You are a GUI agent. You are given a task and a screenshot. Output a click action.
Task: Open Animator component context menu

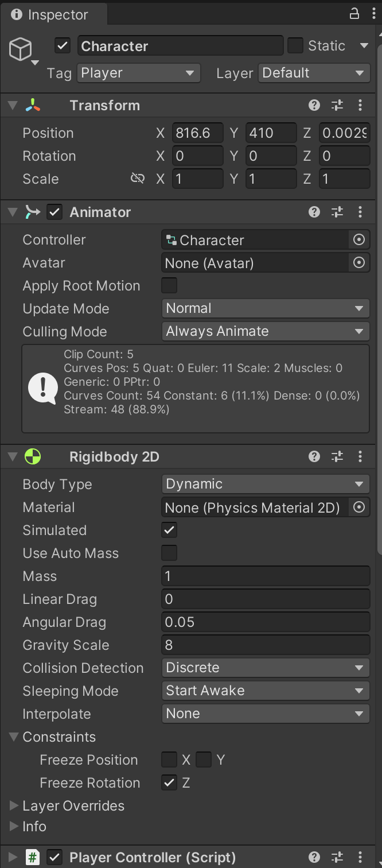click(360, 212)
